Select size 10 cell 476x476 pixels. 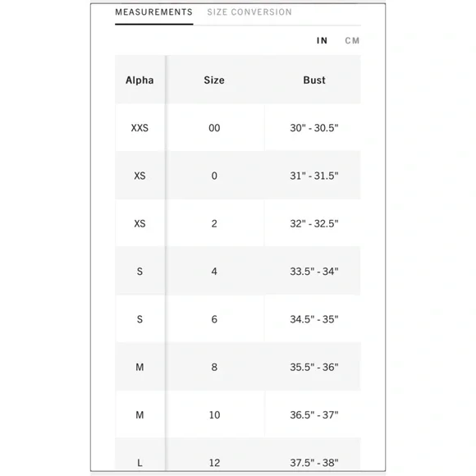[x=214, y=415]
